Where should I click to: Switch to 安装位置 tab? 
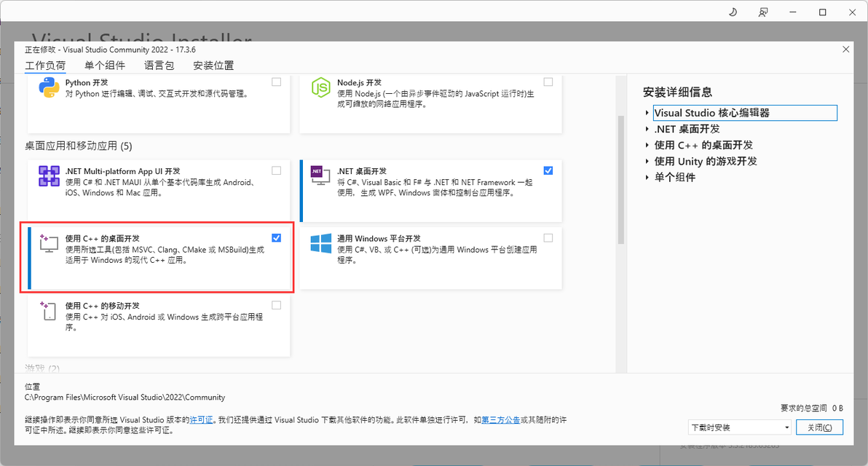(x=213, y=66)
